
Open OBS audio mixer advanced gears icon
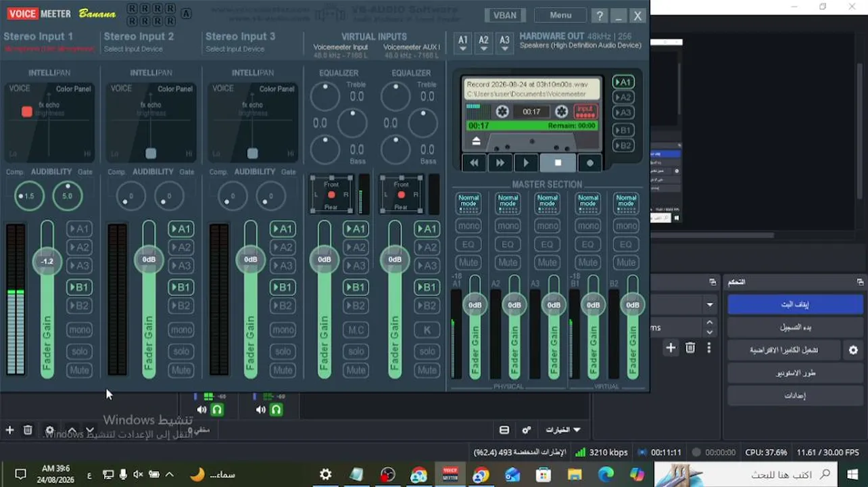[x=527, y=430]
